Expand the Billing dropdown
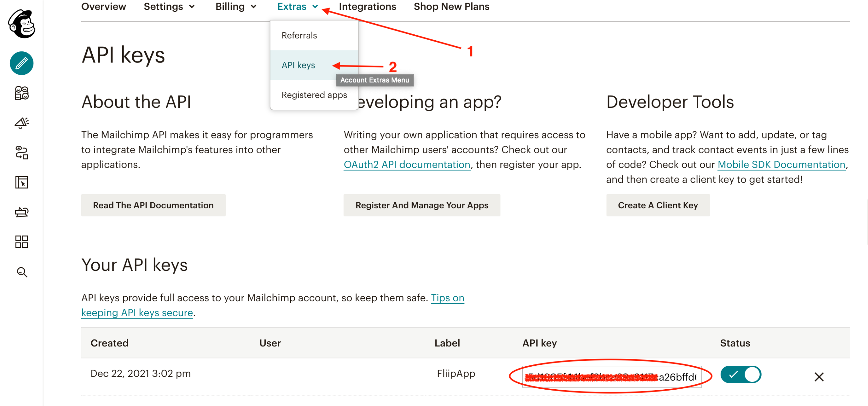 (x=236, y=7)
